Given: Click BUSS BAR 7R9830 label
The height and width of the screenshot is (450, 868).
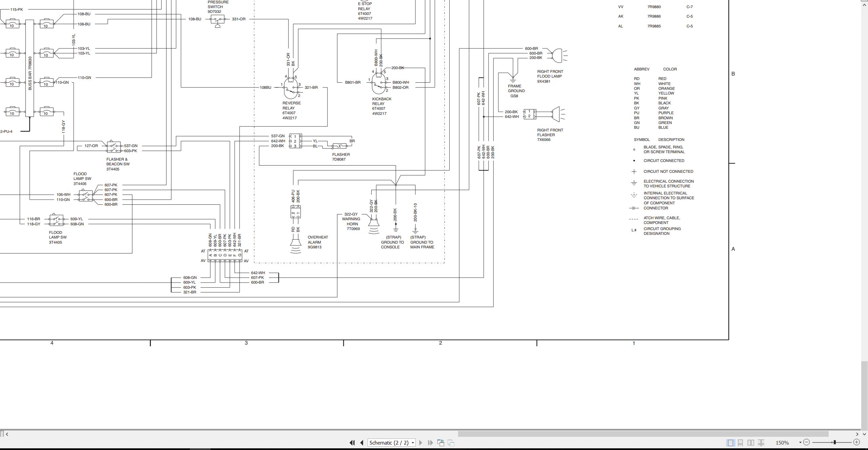Looking at the screenshot, I should (x=30, y=73).
